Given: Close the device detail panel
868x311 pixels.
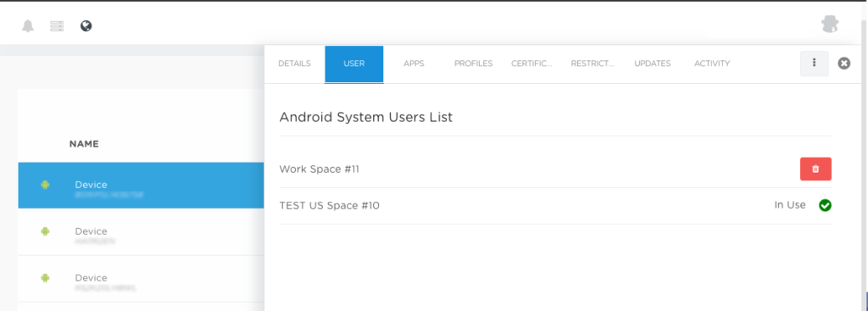Looking at the screenshot, I should pyautogui.click(x=843, y=64).
